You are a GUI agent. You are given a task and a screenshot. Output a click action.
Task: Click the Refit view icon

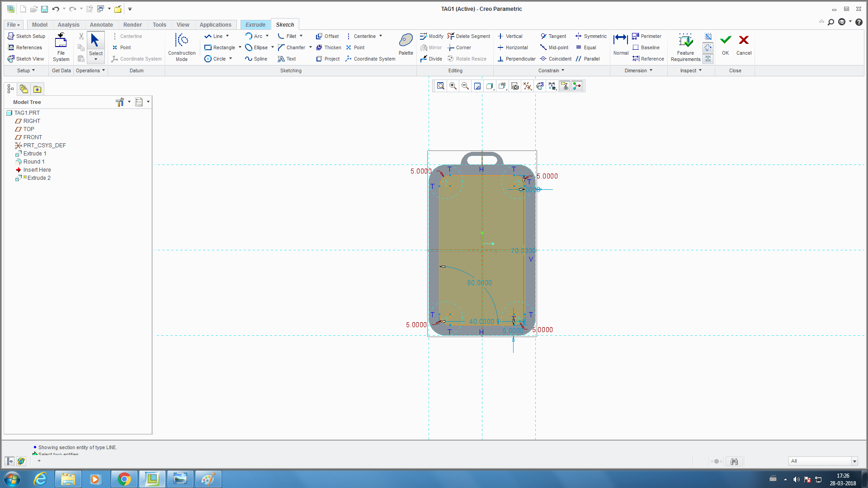(x=440, y=86)
